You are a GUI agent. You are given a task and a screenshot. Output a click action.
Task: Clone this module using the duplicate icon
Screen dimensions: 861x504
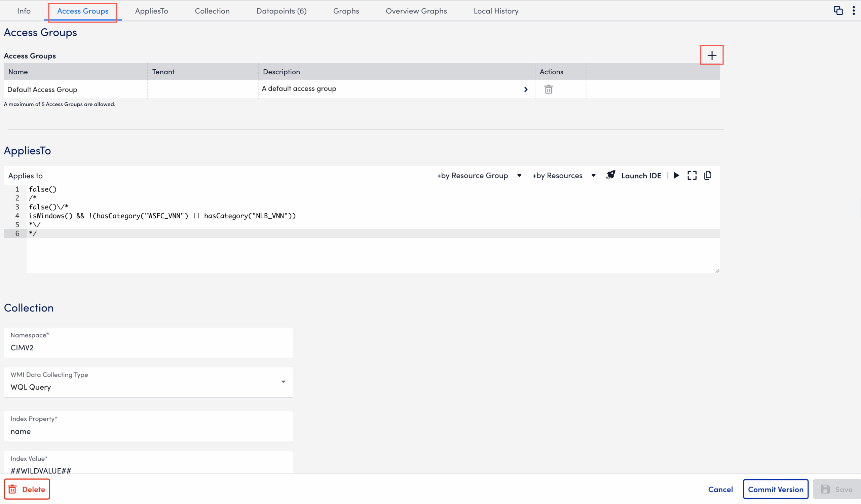[838, 10]
